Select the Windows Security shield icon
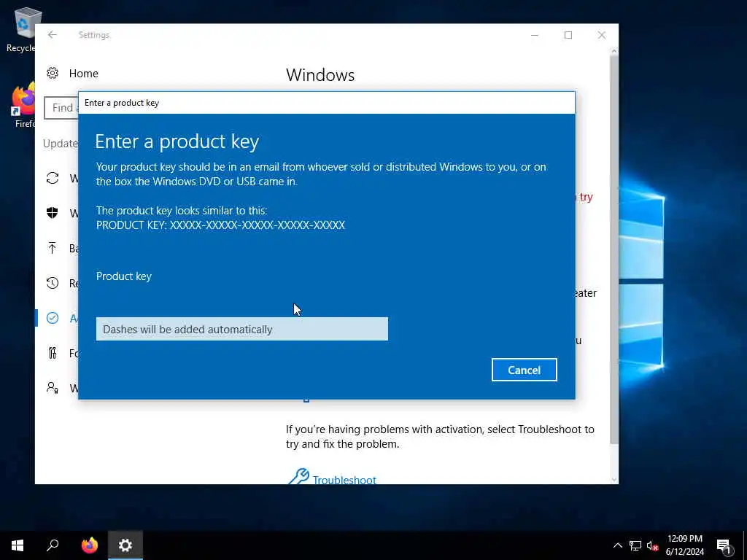The height and width of the screenshot is (560, 747). (x=53, y=213)
